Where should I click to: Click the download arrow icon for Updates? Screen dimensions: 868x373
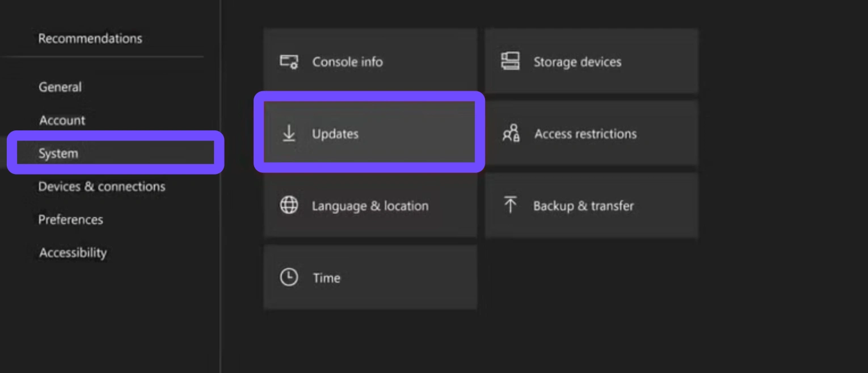289,134
